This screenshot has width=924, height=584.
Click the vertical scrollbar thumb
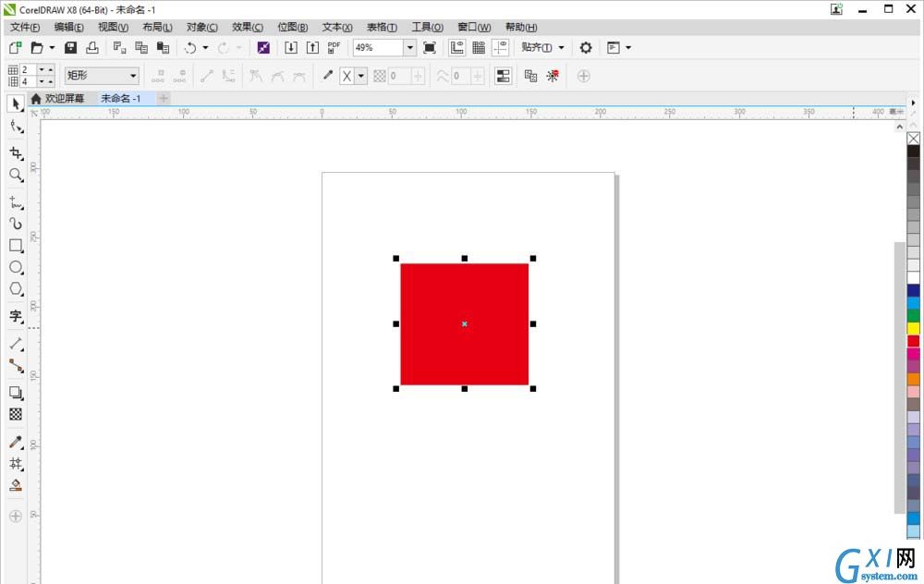[899, 377]
